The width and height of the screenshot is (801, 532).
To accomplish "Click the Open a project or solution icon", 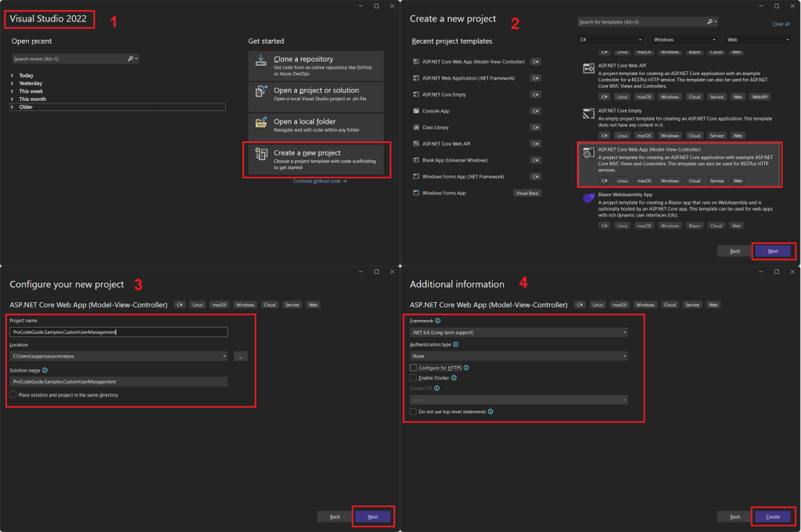I will click(261, 91).
